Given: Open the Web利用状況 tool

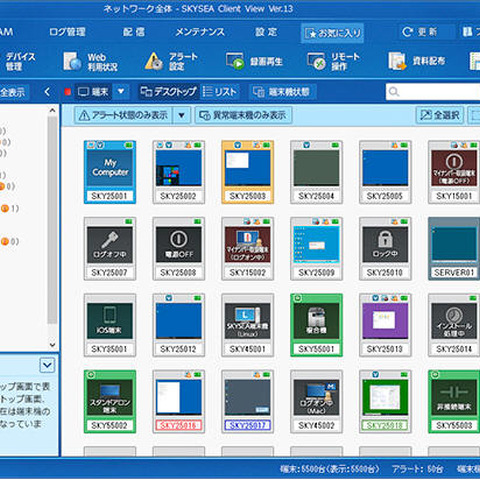Looking at the screenshot, I should 91,62.
